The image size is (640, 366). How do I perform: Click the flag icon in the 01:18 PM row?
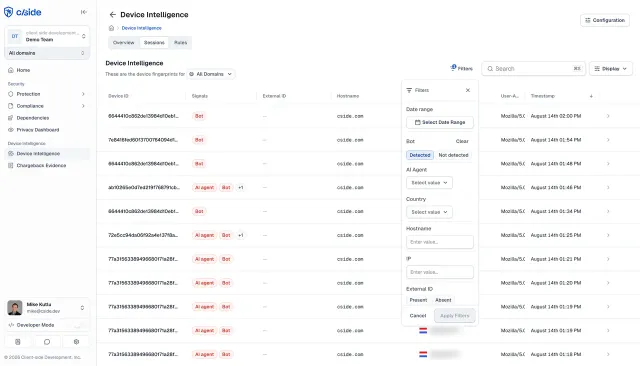[x=423, y=355]
